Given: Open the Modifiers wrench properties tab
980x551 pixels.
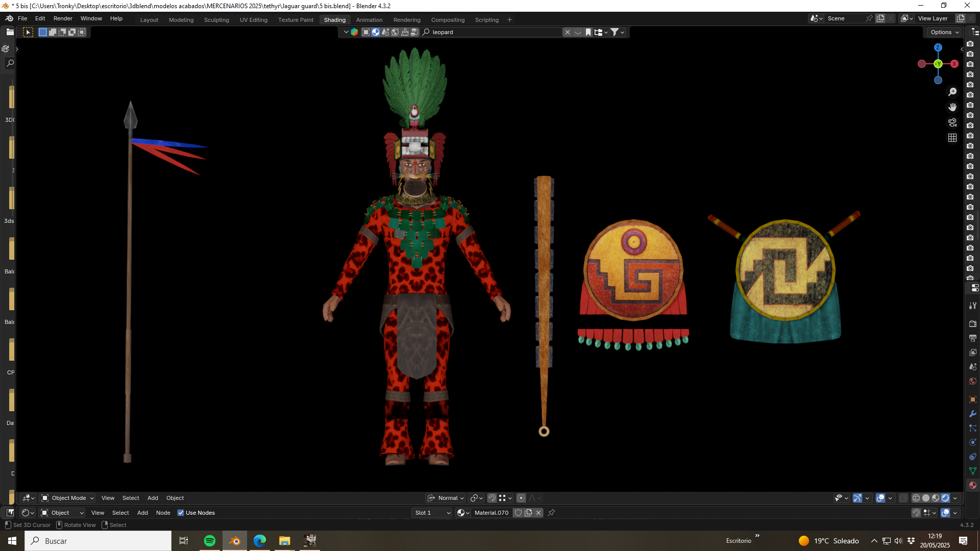Looking at the screenshot, I should 973,414.
